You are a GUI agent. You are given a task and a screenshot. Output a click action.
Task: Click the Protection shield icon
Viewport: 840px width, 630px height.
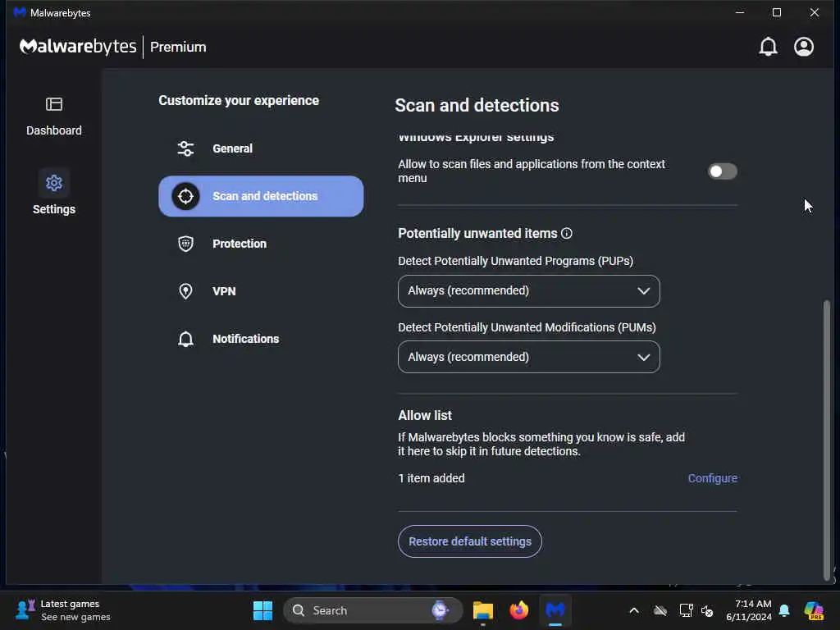coord(185,244)
